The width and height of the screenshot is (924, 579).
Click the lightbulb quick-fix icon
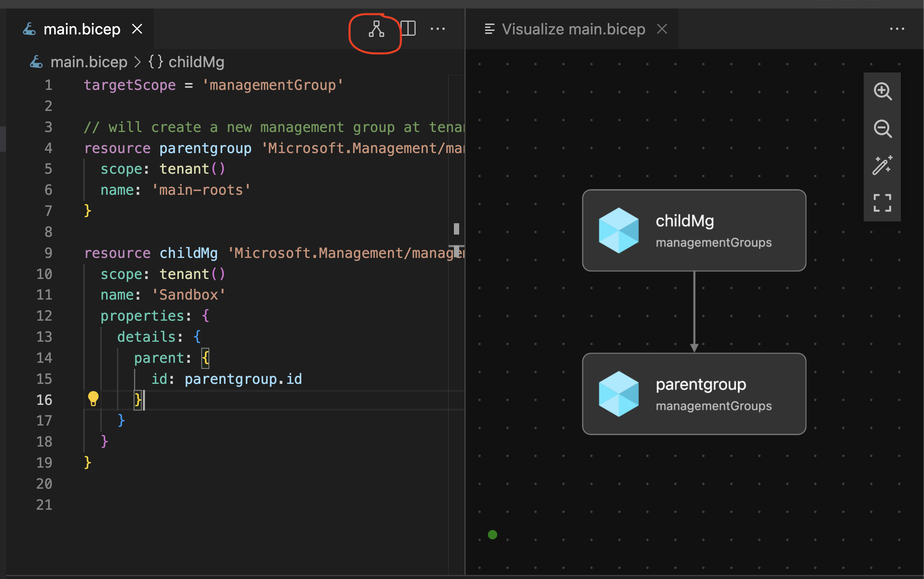click(x=93, y=399)
